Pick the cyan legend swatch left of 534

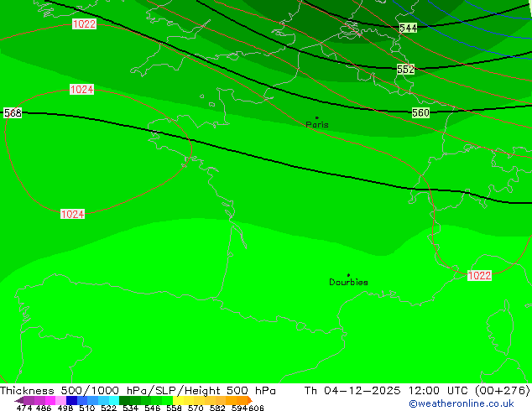click(114, 400)
